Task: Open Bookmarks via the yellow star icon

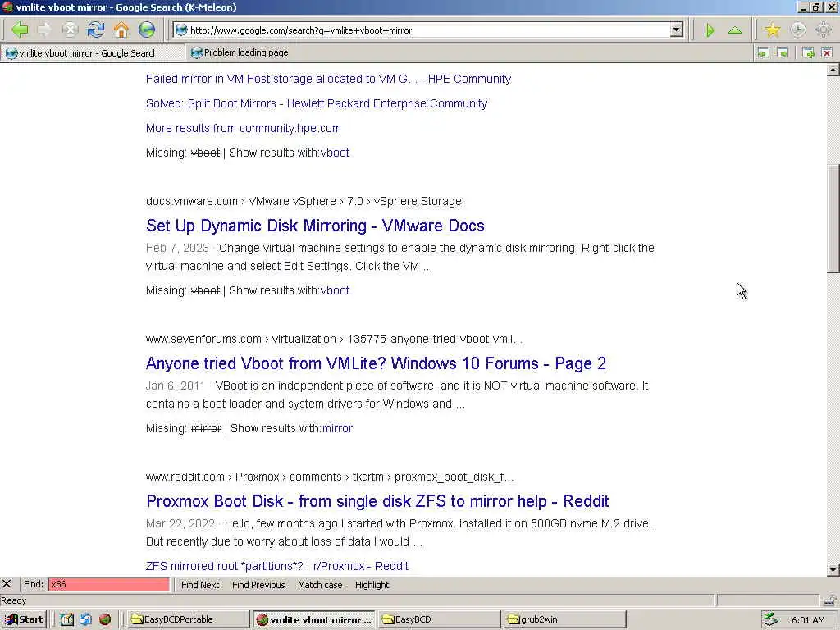Action: [773, 30]
